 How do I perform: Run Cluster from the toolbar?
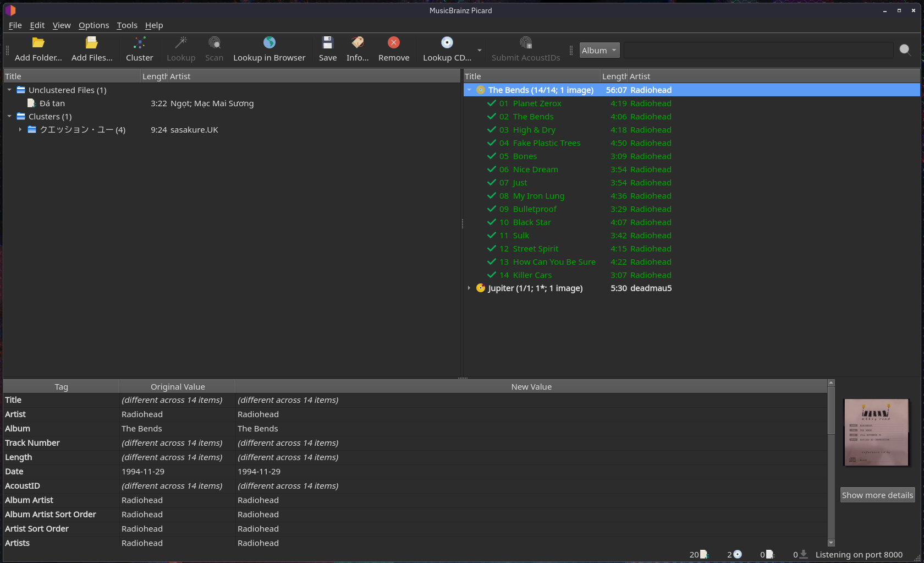coord(139,43)
